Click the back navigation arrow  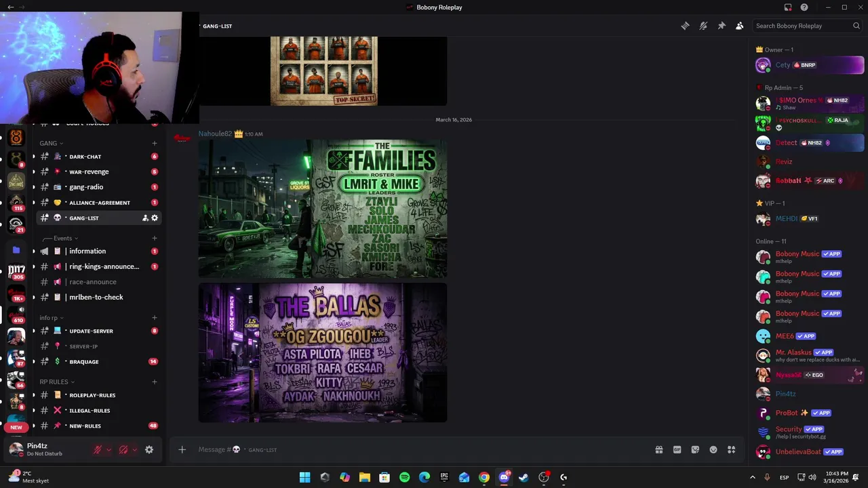coord(10,7)
